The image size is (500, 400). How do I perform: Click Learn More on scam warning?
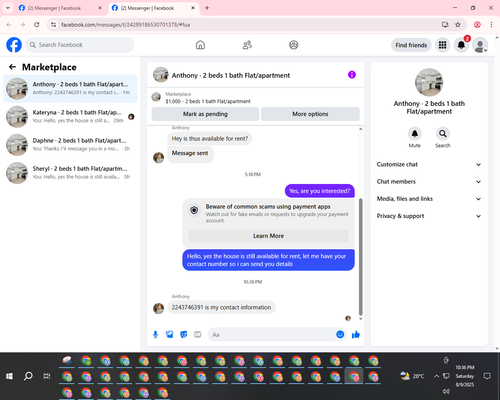(x=268, y=236)
